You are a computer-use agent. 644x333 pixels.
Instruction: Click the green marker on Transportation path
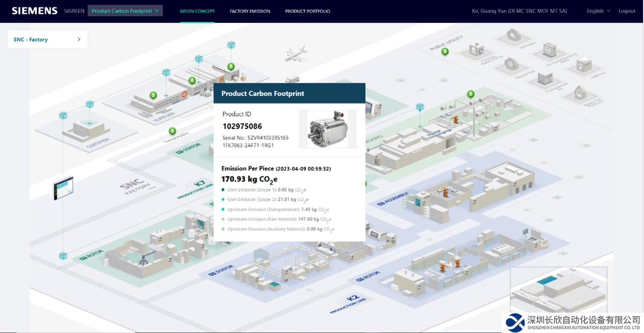[x=172, y=131]
